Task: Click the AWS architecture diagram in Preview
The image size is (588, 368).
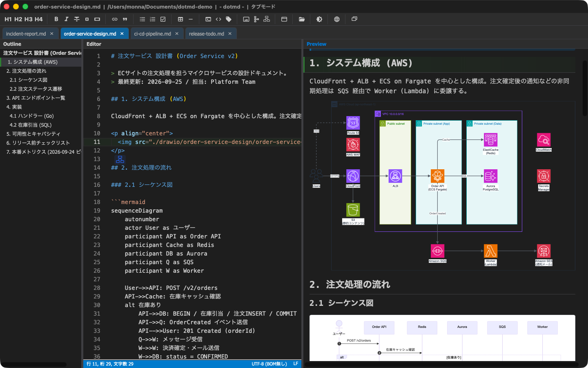Action: click(x=442, y=186)
